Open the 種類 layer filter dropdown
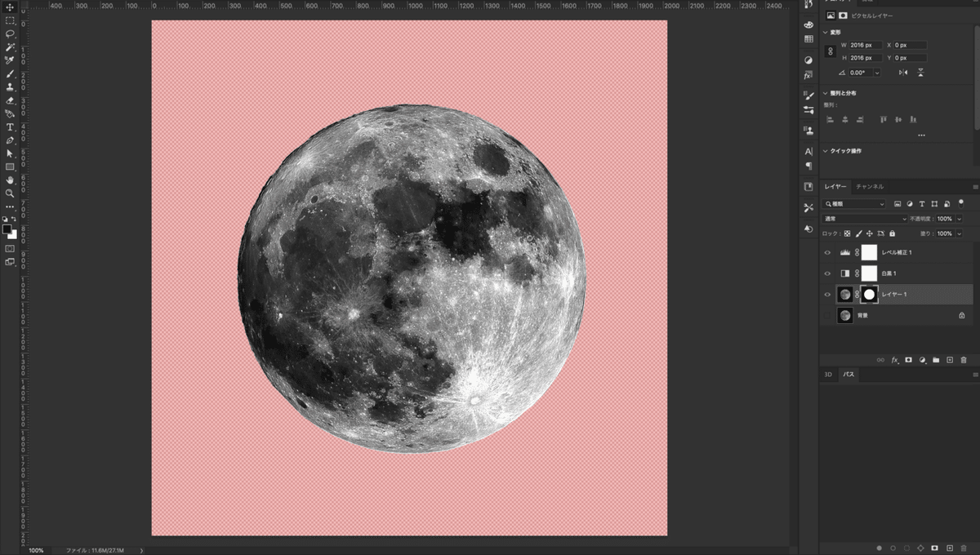This screenshot has height=555, width=980. [854, 204]
